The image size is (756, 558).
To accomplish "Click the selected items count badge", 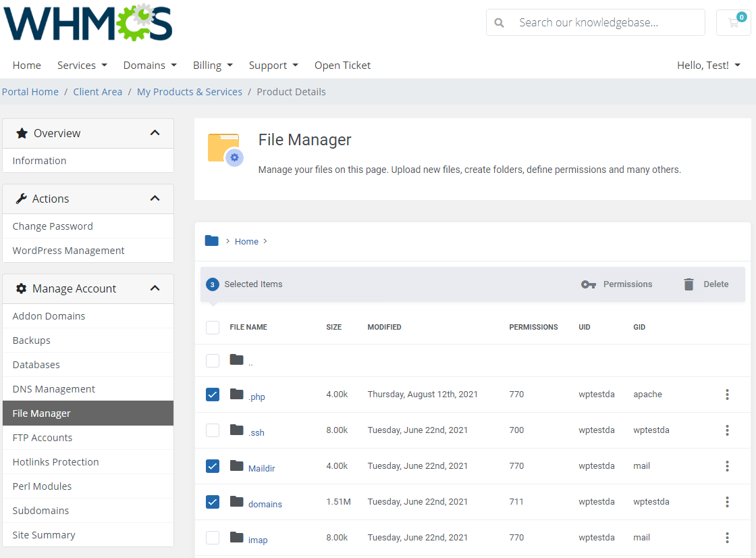I will pos(212,284).
